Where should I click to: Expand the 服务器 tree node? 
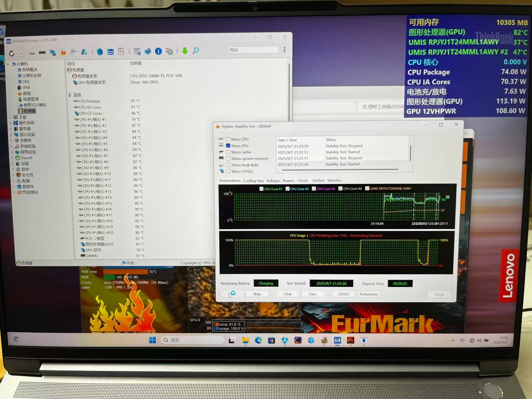pyautogui.click(x=11, y=129)
